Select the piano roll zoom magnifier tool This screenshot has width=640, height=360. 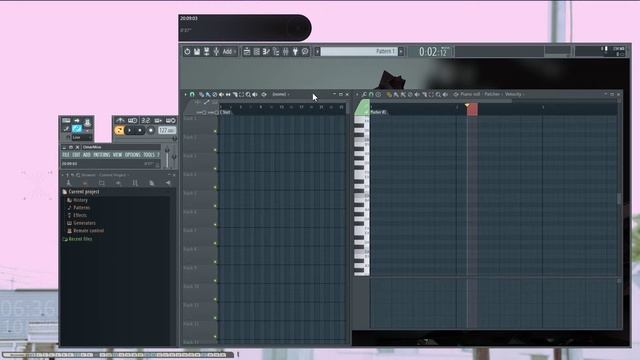[438, 95]
